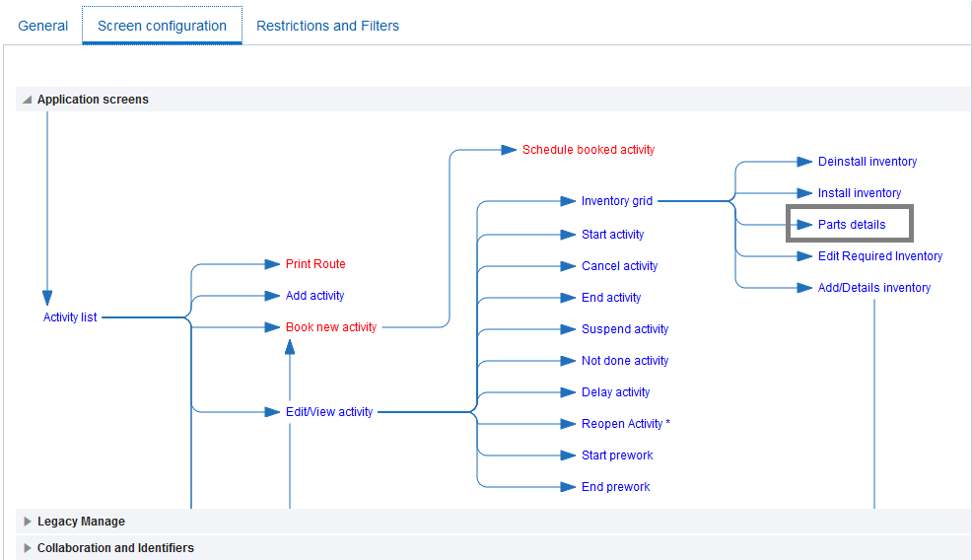Open the Inventory grid screen

point(617,201)
